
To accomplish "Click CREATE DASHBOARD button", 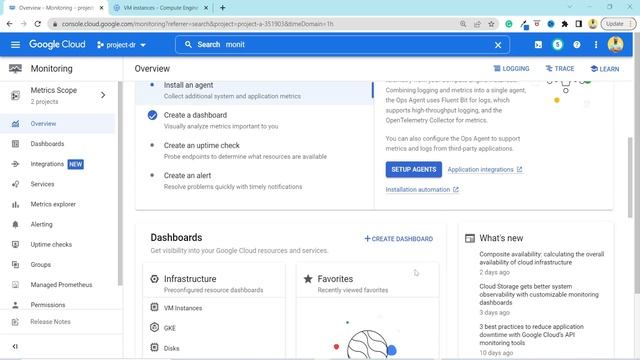I will [398, 239].
